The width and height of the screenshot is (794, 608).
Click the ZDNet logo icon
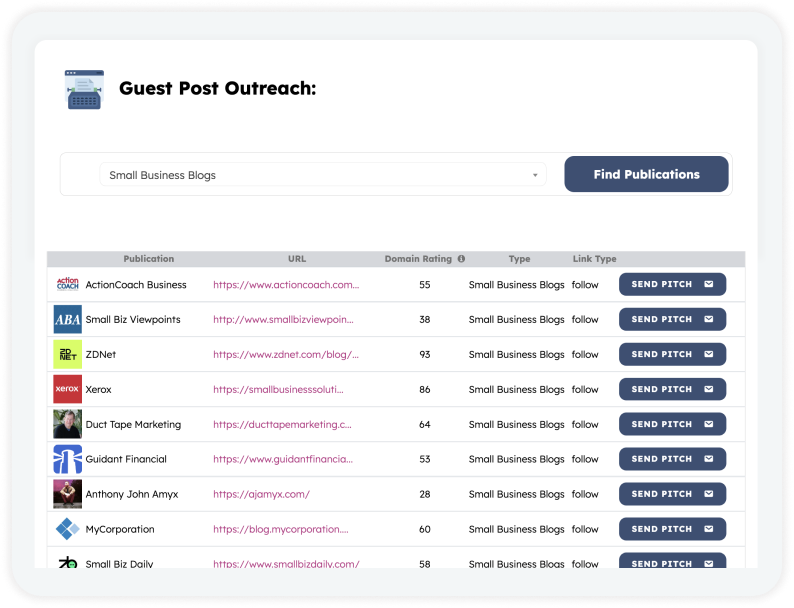coord(67,355)
